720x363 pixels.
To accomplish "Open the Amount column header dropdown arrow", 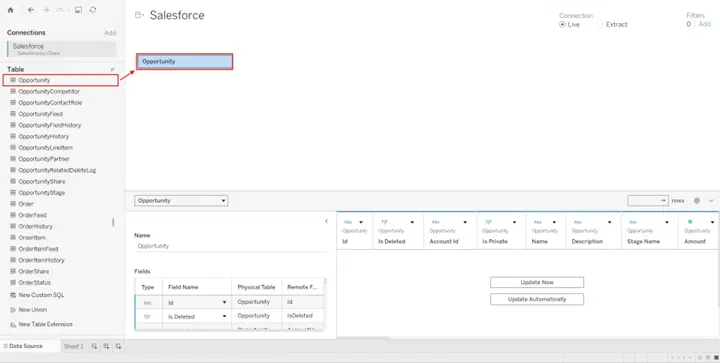I will pos(712,222).
